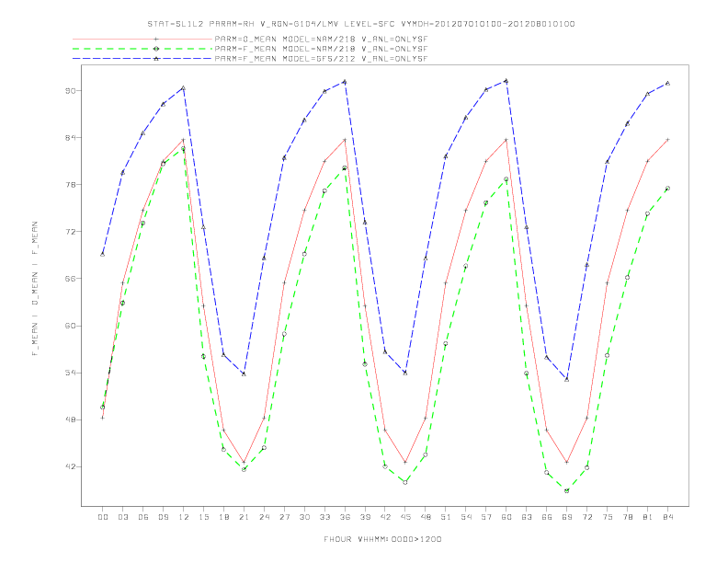Select legend entry PARM=F_MEAN MODEL=GFS/212
The image size is (728, 563).
[321, 59]
